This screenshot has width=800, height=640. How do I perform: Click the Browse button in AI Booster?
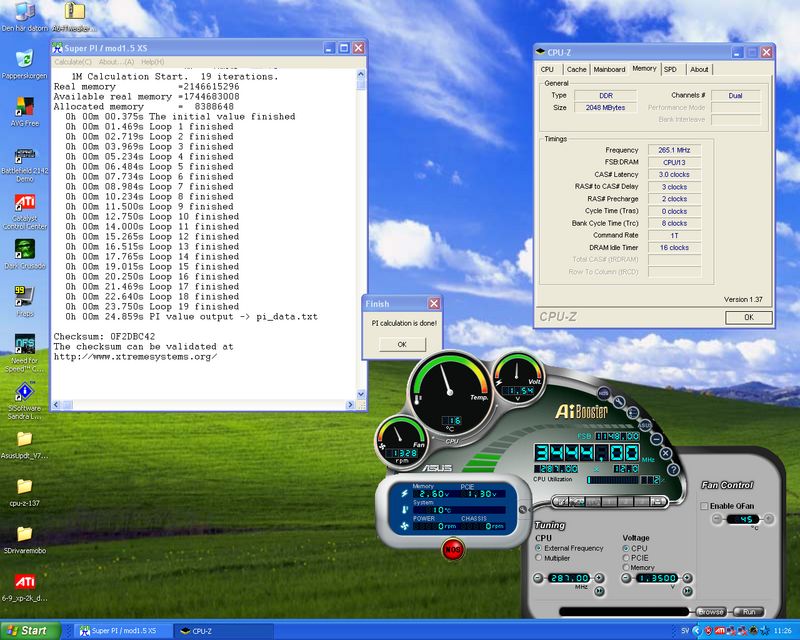pos(711,611)
